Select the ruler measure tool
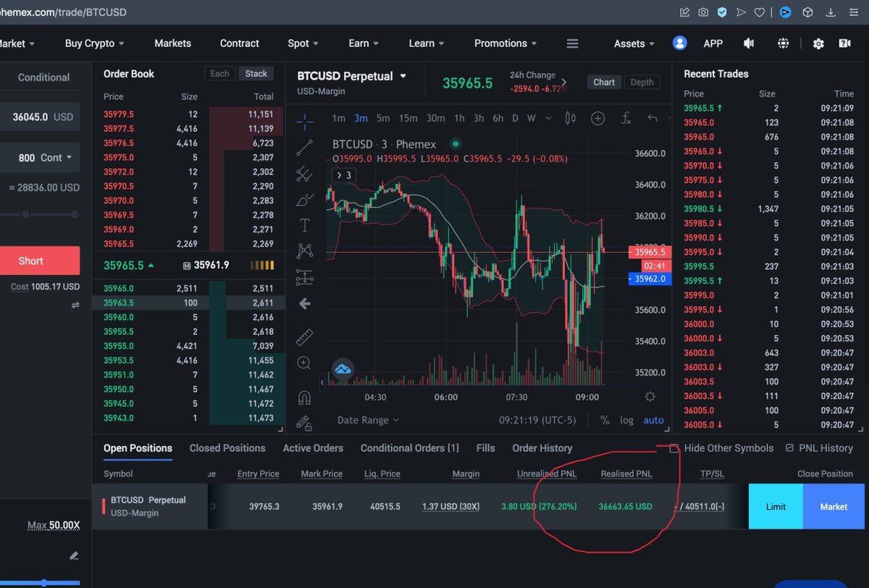 305,337
